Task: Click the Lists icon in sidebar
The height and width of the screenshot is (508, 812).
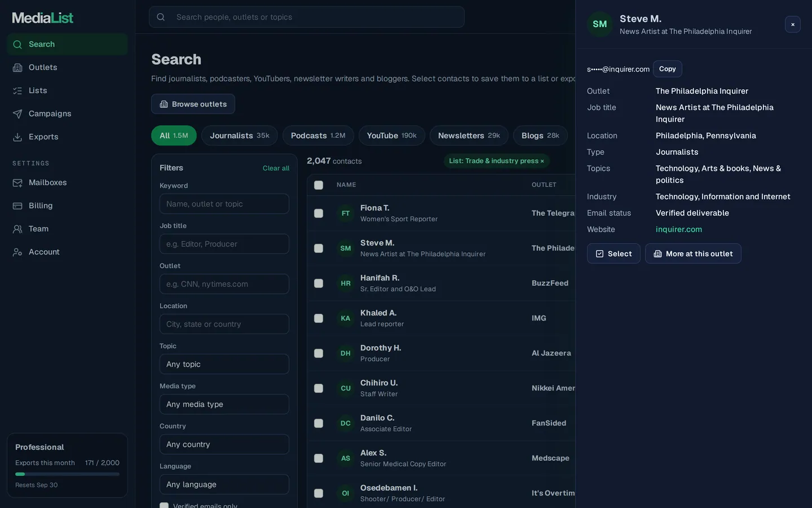Action: pyautogui.click(x=17, y=91)
